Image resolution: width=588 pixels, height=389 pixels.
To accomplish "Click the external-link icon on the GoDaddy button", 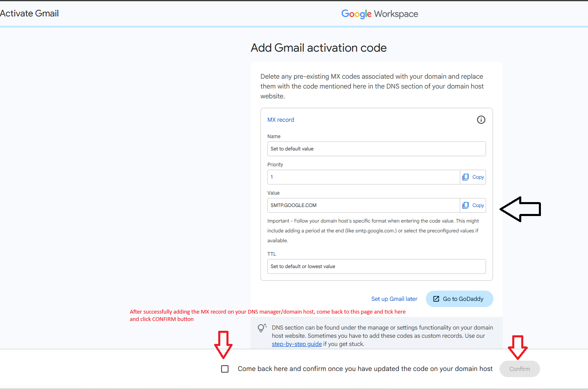I will (436, 299).
